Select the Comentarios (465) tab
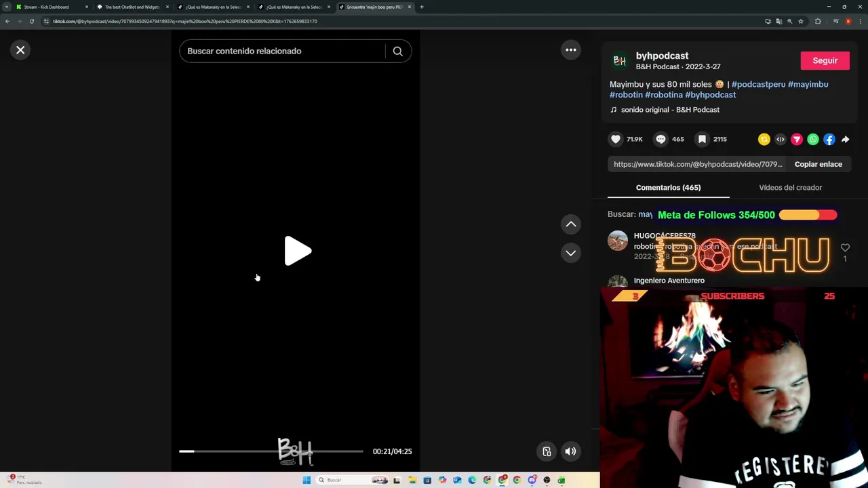 point(668,188)
